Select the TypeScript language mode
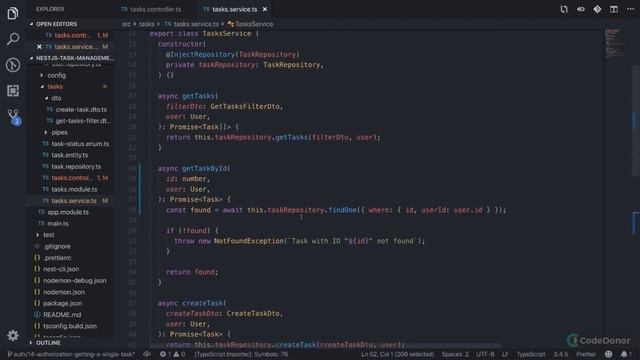 click(x=531, y=354)
